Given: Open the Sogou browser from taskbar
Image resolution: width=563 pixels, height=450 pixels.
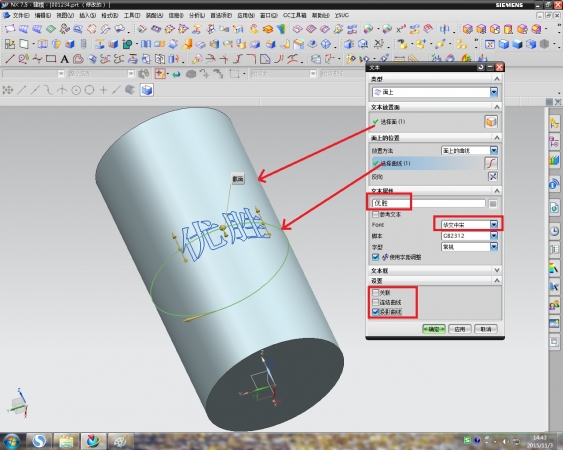Looking at the screenshot, I should pyautogui.click(x=39, y=441).
